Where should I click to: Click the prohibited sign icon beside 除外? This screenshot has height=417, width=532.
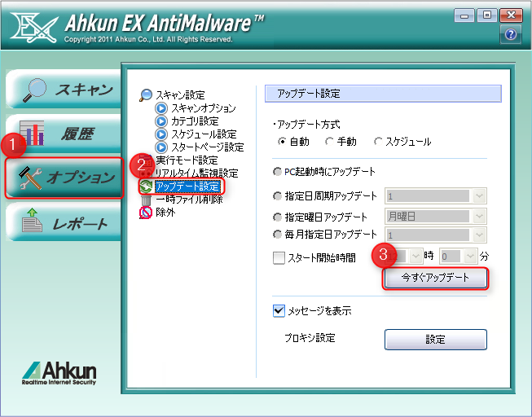tap(146, 213)
